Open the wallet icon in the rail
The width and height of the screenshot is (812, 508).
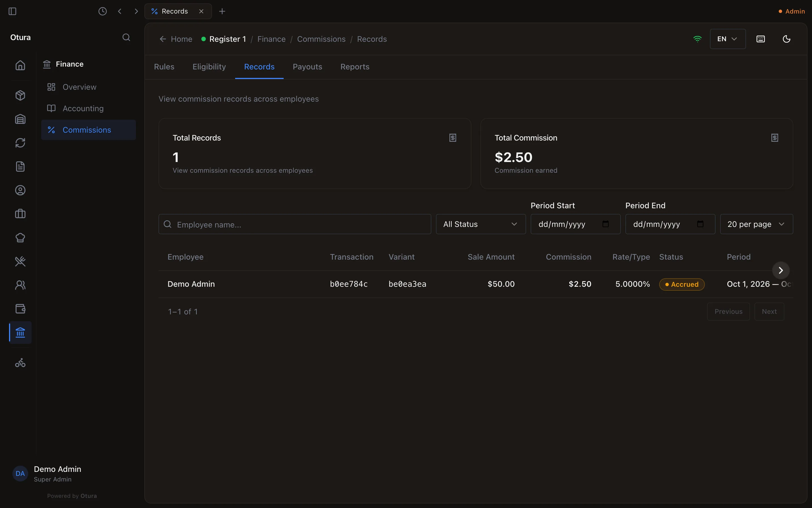pos(21,309)
